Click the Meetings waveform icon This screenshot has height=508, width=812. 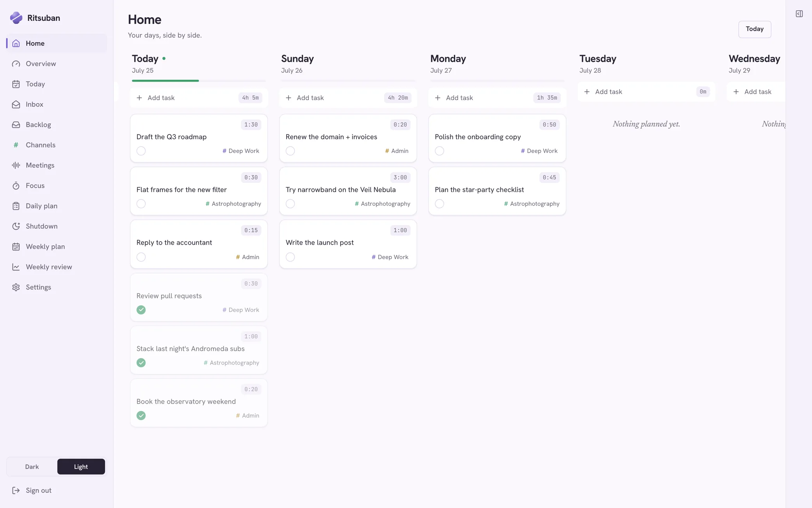[x=16, y=165]
